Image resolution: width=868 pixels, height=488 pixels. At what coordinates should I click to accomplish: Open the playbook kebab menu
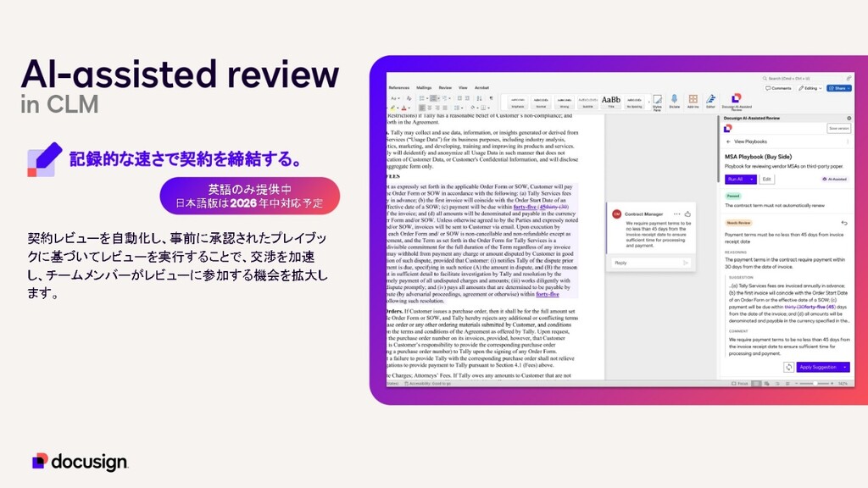(848, 141)
